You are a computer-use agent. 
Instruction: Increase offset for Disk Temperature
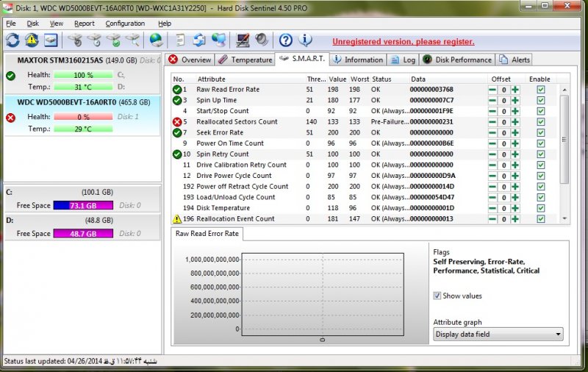click(515, 208)
